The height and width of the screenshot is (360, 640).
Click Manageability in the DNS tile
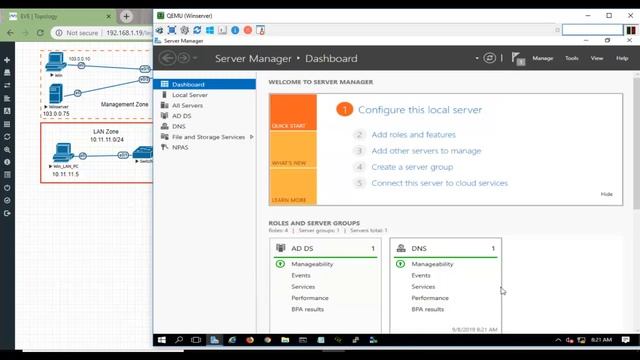click(432, 264)
